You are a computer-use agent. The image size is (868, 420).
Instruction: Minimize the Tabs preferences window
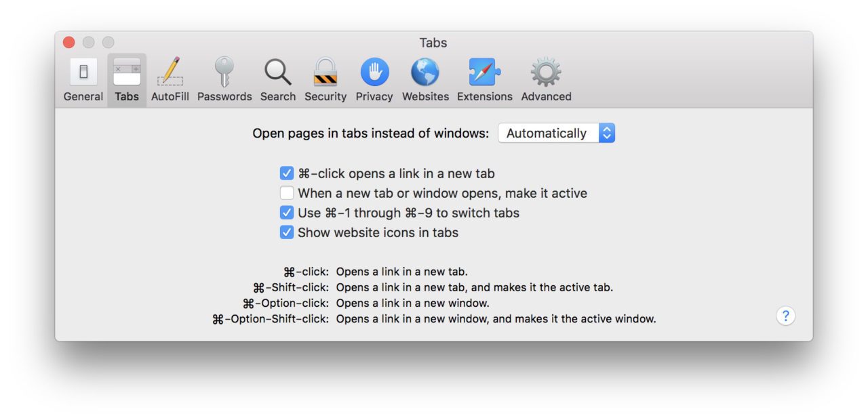89,41
